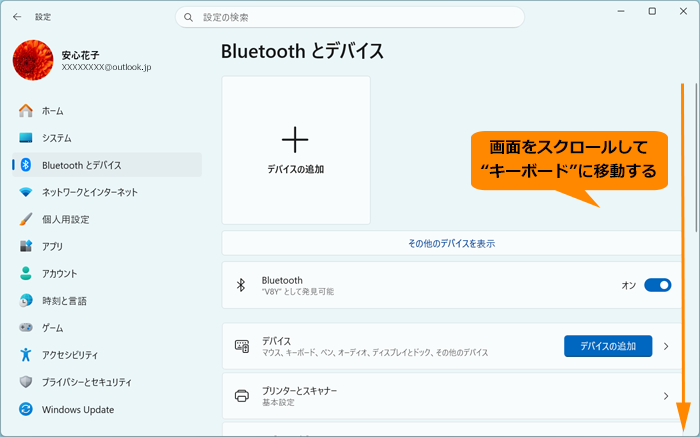
Task: Click the vertical scrollbar thumb
Action: pyautogui.click(x=696, y=157)
